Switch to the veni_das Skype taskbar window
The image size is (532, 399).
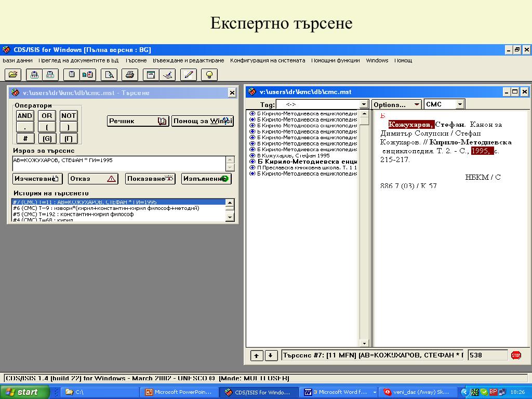417,392
